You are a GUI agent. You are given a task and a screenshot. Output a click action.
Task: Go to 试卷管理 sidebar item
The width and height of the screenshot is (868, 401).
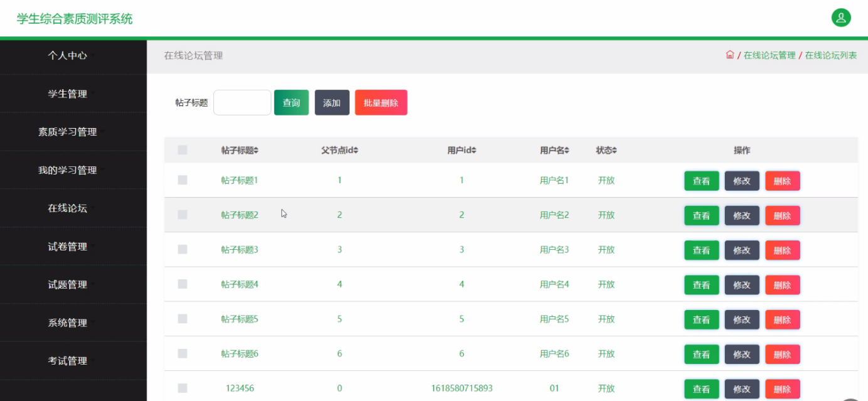tap(68, 247)
